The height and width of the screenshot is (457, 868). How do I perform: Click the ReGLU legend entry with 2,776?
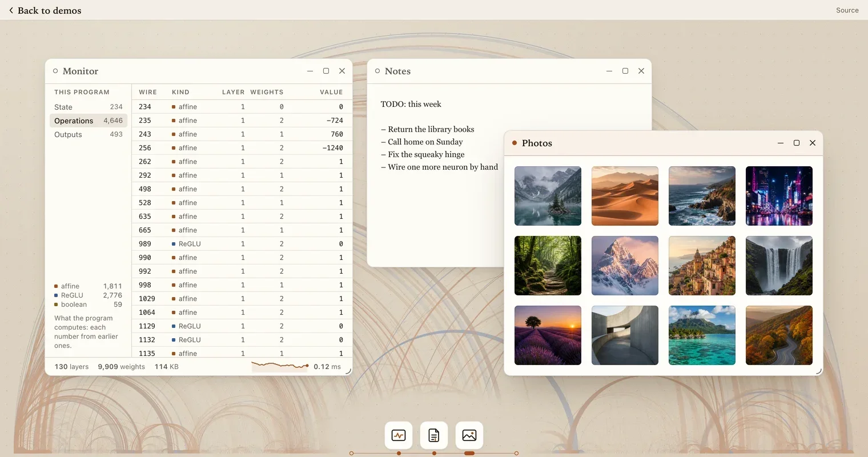pos(88,295)
